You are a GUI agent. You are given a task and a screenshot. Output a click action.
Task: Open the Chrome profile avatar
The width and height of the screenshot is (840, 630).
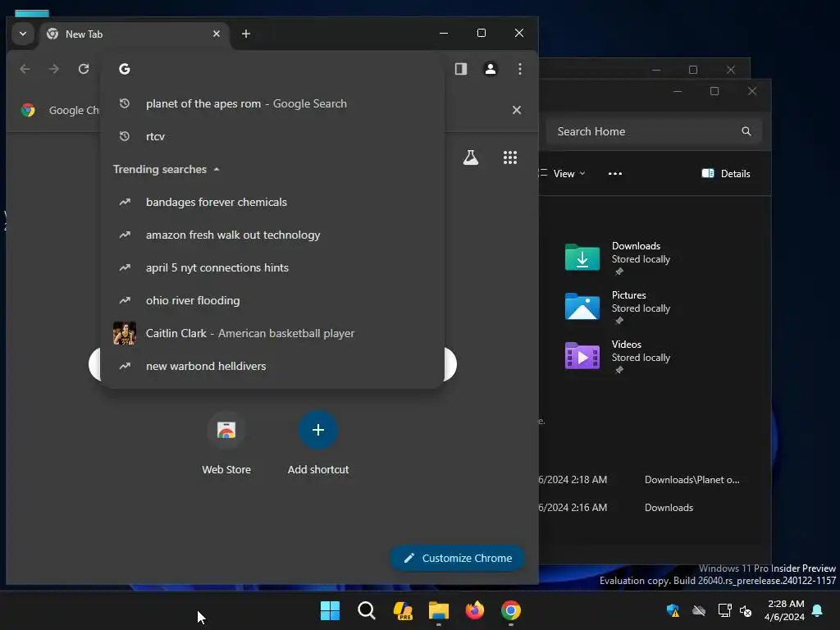click(x=491, y=69)
